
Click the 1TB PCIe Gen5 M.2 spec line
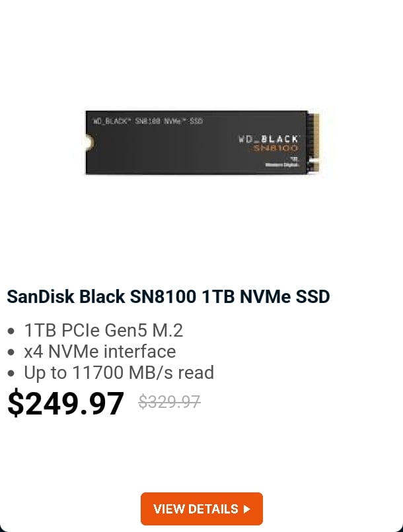coord(103,330)
